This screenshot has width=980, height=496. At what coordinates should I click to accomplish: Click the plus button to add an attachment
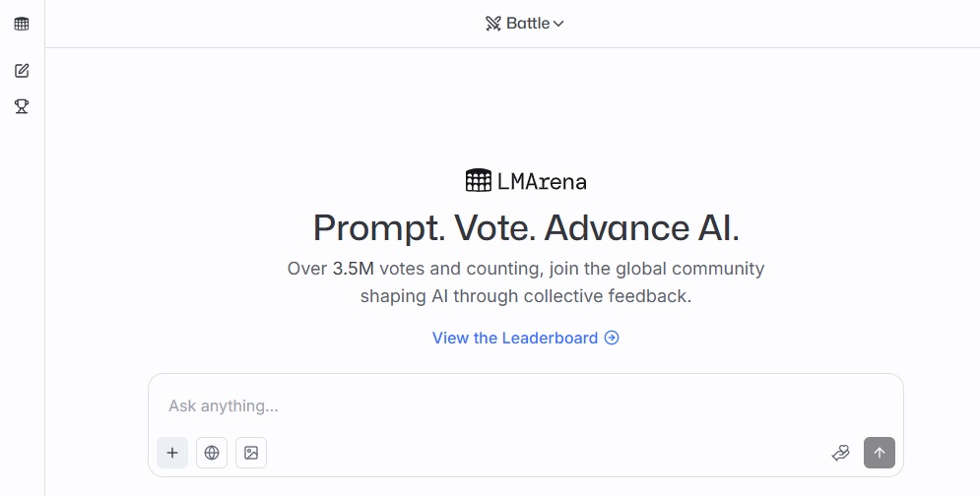(172, 453)
